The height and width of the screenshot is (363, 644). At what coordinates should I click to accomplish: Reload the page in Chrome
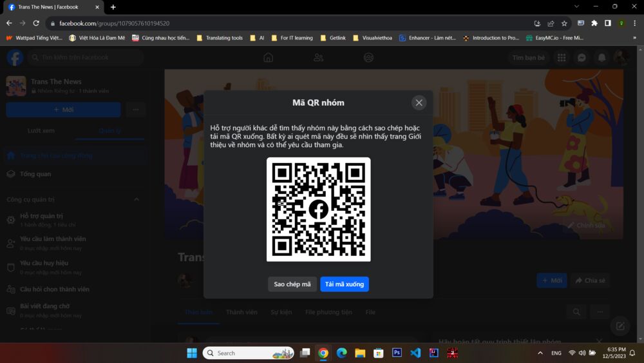pyautogui.click(x=36, y=23)
